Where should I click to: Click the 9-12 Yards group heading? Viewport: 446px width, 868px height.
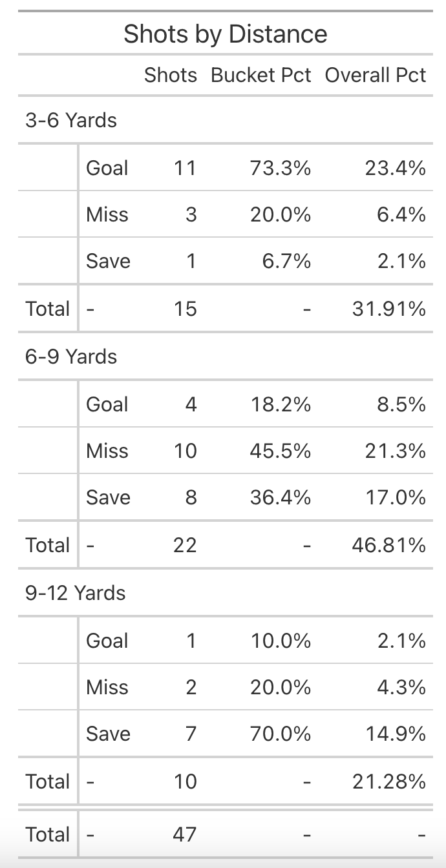tap(76, 593)
